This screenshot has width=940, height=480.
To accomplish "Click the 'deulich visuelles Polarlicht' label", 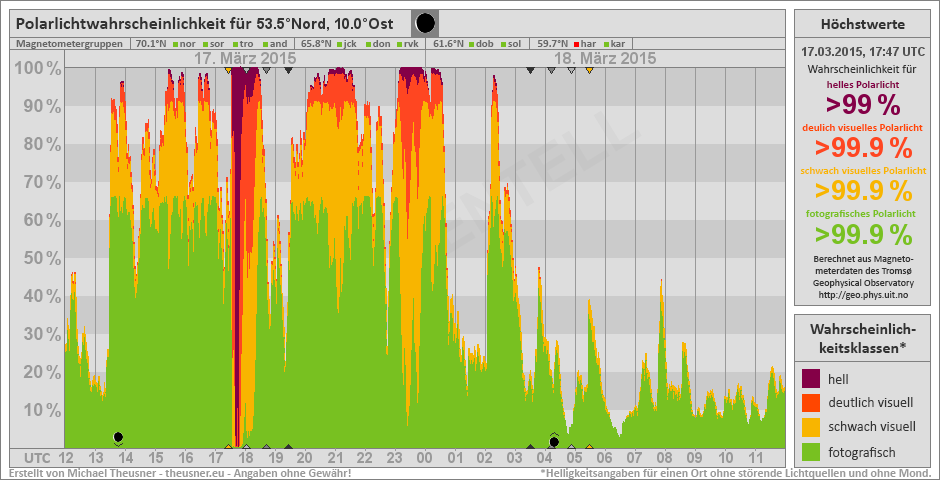I will point(863,128).
